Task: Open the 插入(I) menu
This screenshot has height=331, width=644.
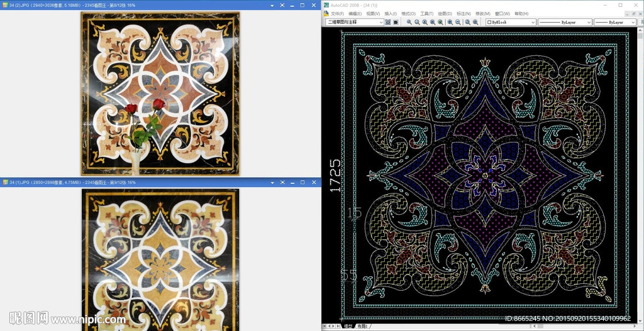Action: coord(391,14)
